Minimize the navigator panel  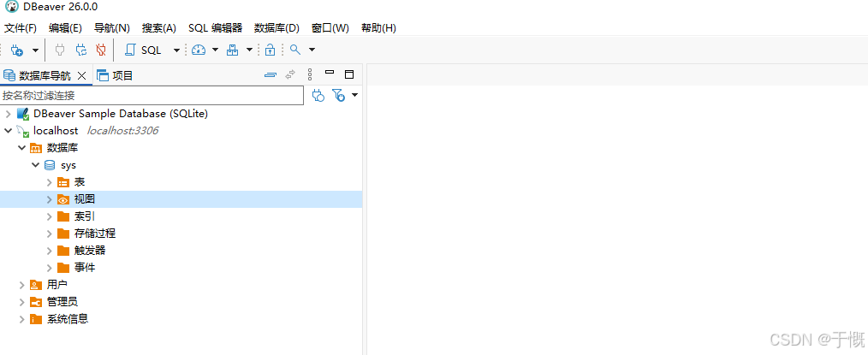point(330,72)
